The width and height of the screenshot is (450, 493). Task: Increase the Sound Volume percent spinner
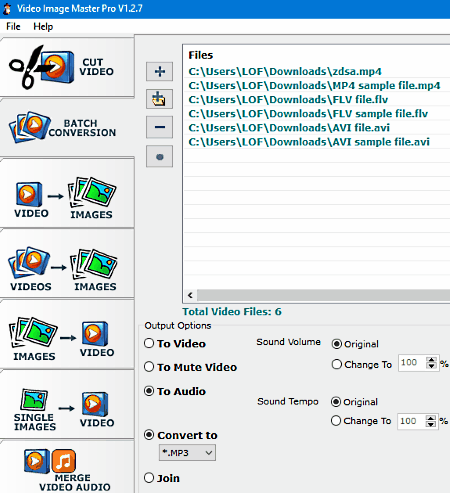point(432,360)
